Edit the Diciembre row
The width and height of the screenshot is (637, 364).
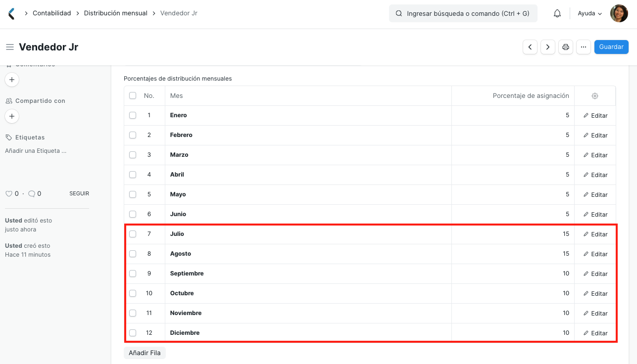(x=595, y=333)
